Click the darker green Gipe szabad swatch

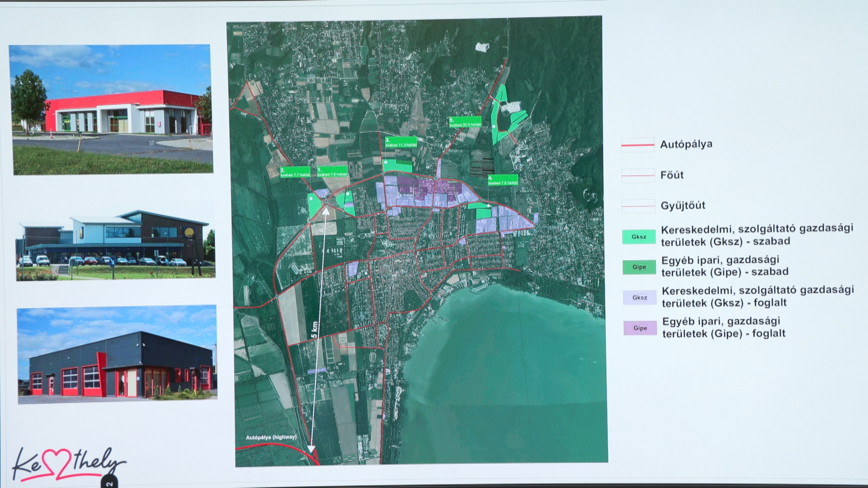(x=639, y=267)
